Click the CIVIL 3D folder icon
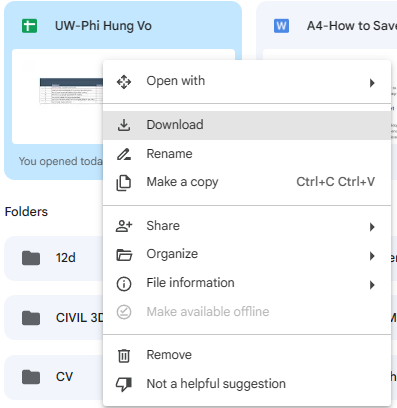Viewport: 397px width, 408px height. (31, 318)
